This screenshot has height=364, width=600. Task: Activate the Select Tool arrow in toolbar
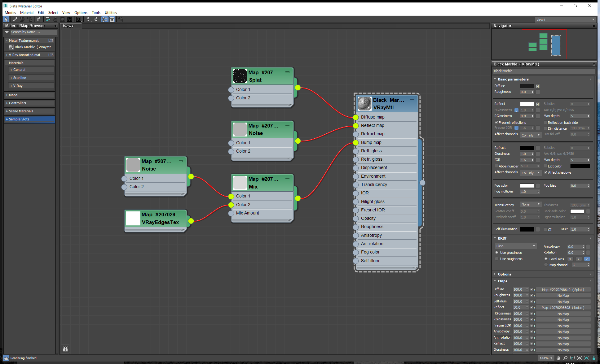[6, 19]
